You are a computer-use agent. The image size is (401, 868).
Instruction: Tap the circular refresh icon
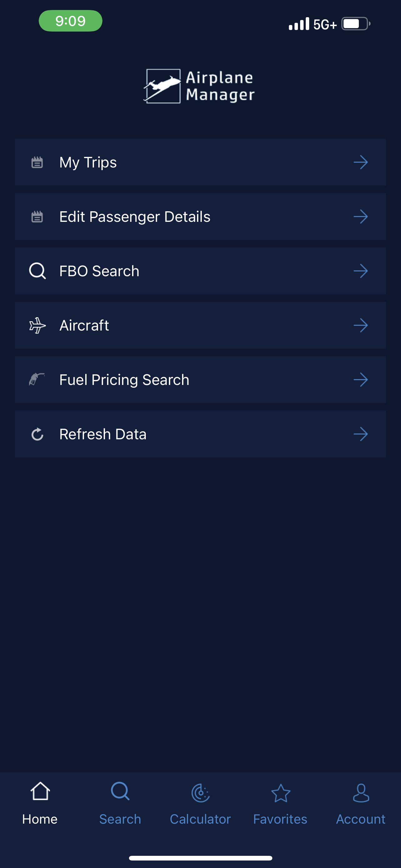37,434
